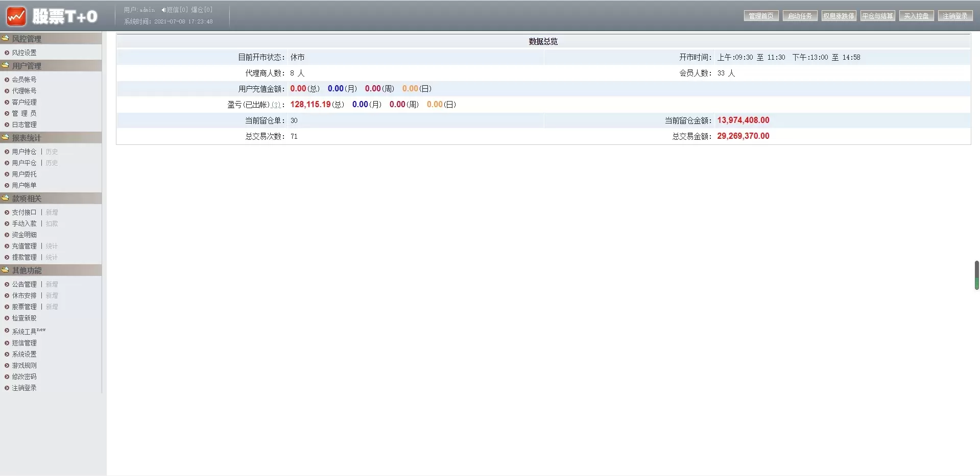980x476 pixels.
Task: Click the speaker icon before 短信[0]
Action: 163,10
